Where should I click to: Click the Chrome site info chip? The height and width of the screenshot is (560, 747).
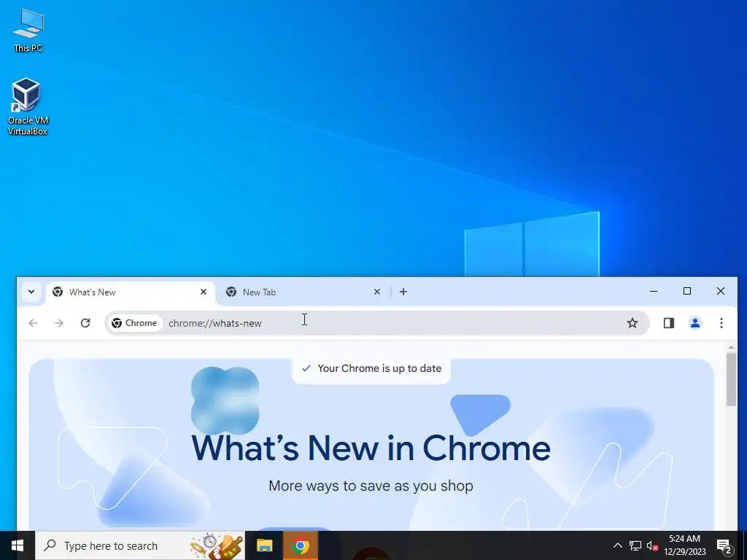(x=134, y=323)
